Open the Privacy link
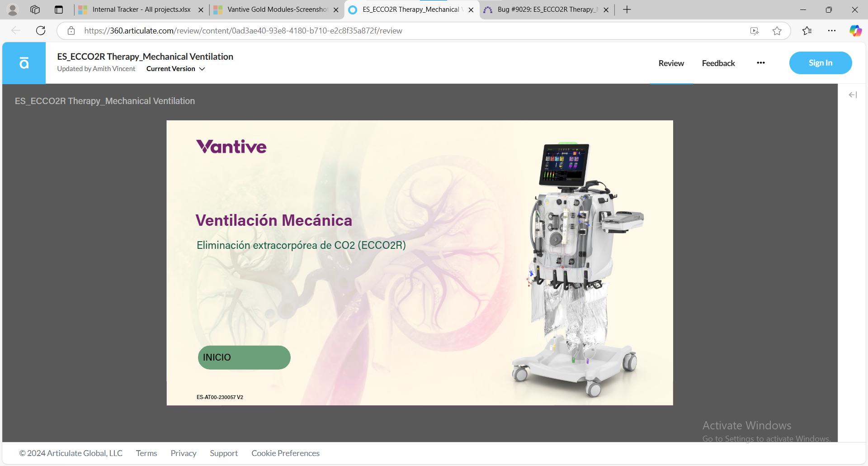The image size is (868, 466). (x=184, y=453)
